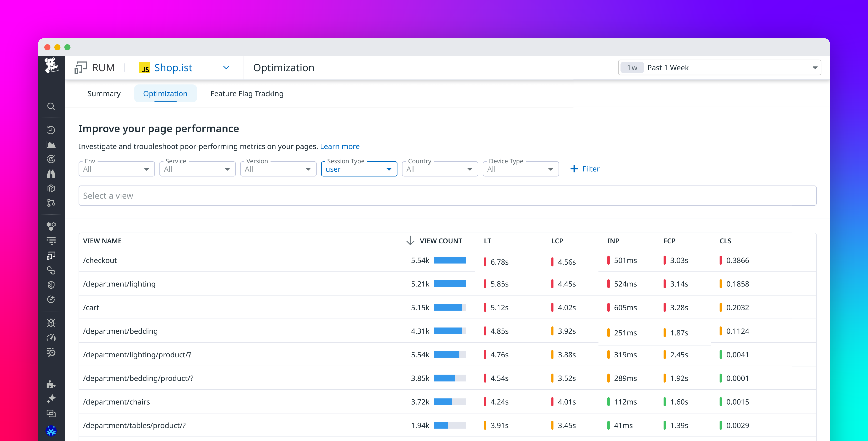This screenshot has width=868, height=441.
Task: Click the Watchdog binoculars icon
Action: pyautogui.click(x=51, y=174)
